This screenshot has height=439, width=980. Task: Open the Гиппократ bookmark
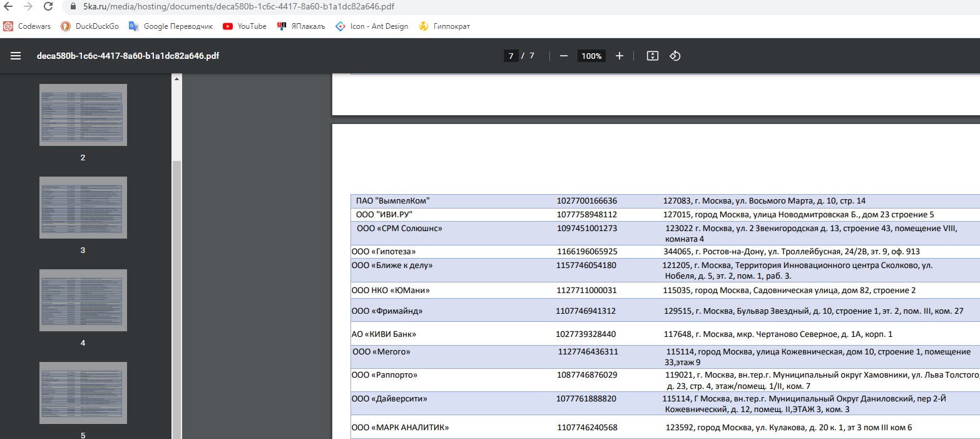(x=444, y=26)
